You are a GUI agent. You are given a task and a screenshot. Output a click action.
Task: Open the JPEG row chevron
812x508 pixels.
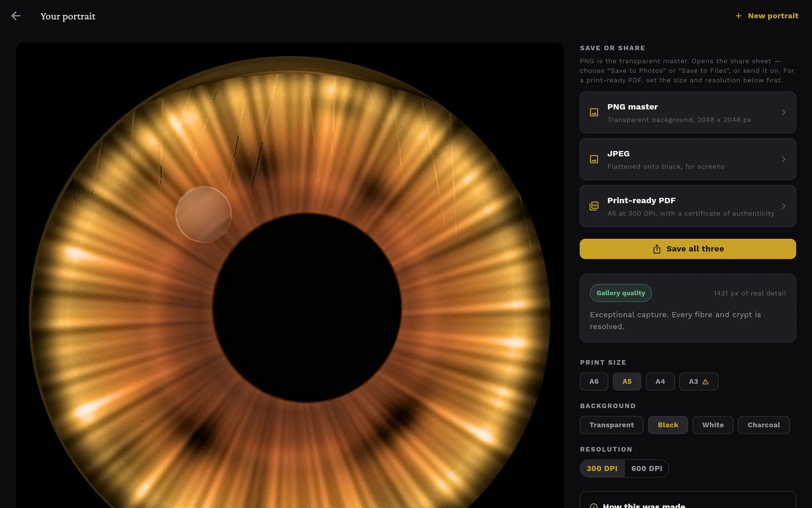coord(783,159)
